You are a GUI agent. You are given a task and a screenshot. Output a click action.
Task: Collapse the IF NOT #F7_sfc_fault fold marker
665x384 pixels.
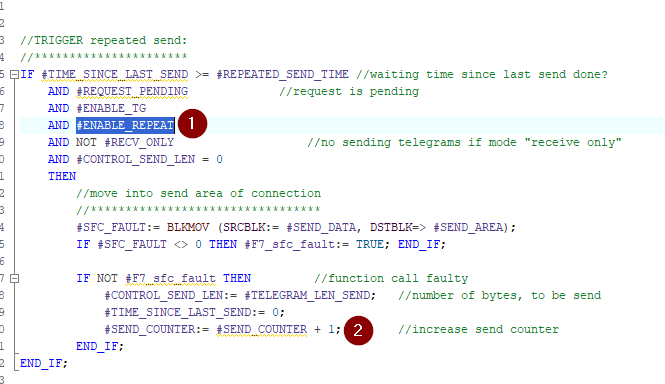14,279
